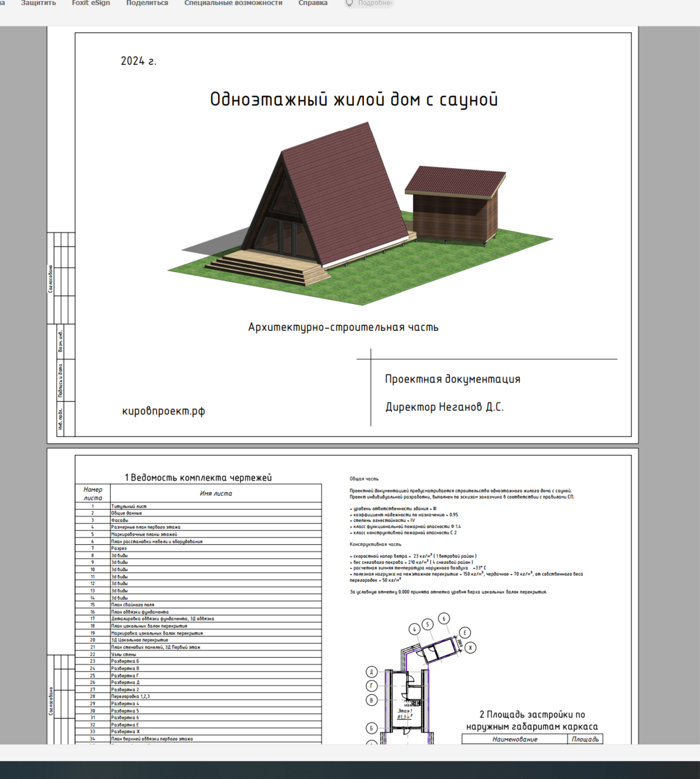Viewport: 700px width, 779px height.
Task: Select 'Детализировка обвязки фундамента, 3Д обвязка' row
Action: tap(198, 619)
